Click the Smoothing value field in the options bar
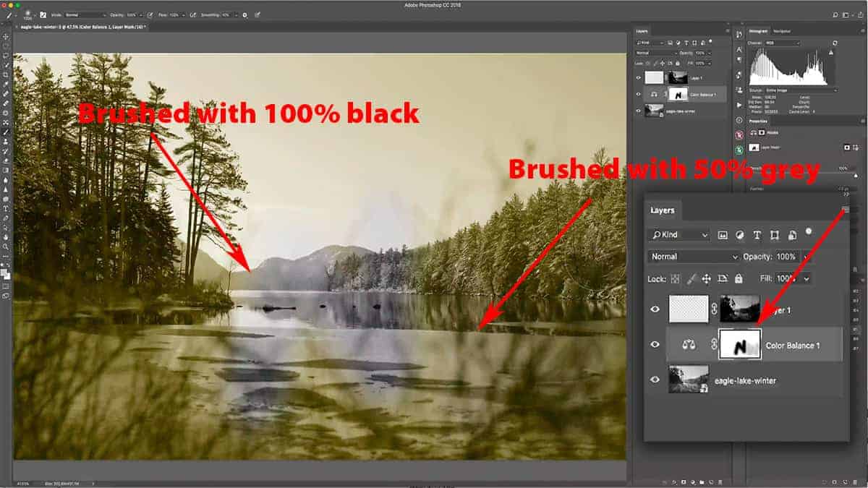Viewport: 868px width, 488px height. click(228, 15)
